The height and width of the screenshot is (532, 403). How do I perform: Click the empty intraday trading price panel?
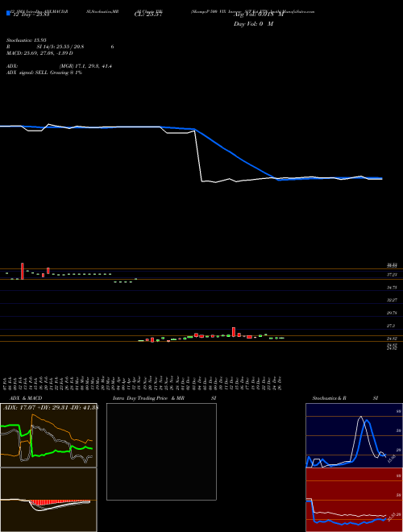click(x=161, y=451)
